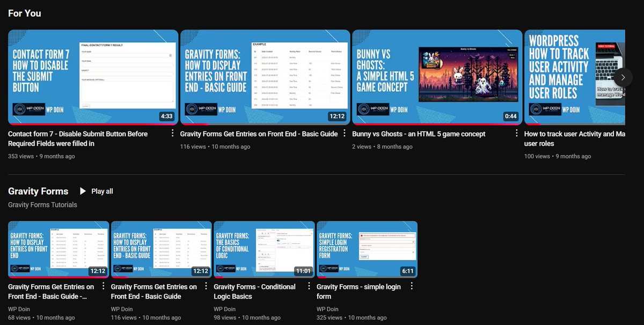Open the Gravity Forms playlist heading
The height and width of the screenshot is (325, 644).
coord(38,191)
